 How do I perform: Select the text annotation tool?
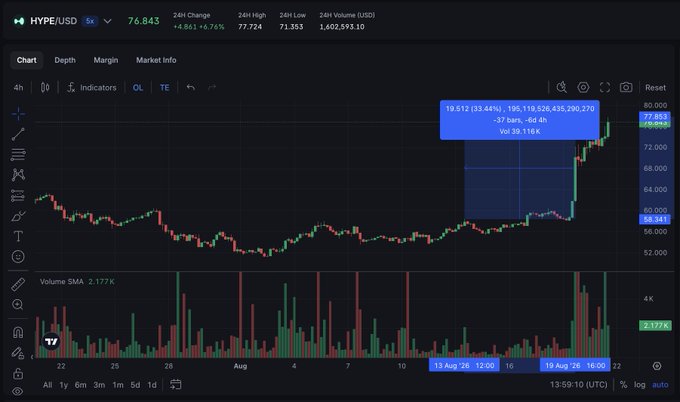click(18, 236)
